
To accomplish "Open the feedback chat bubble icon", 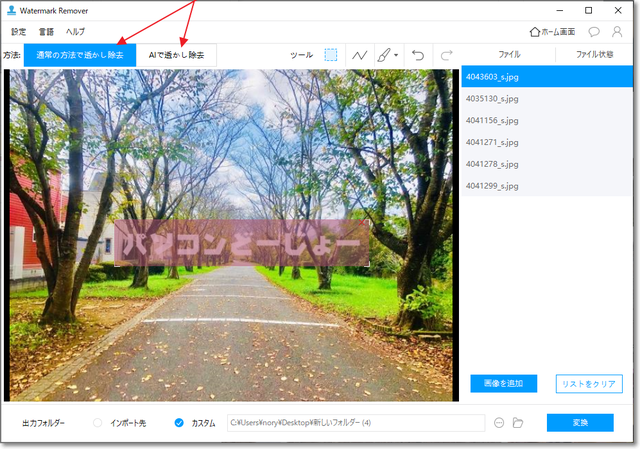I will point(594,32).
